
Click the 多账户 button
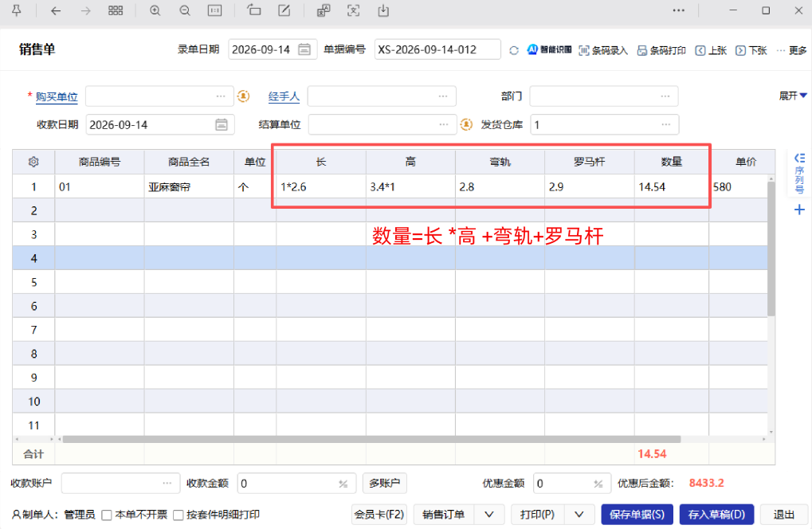[x=384, y=483]
